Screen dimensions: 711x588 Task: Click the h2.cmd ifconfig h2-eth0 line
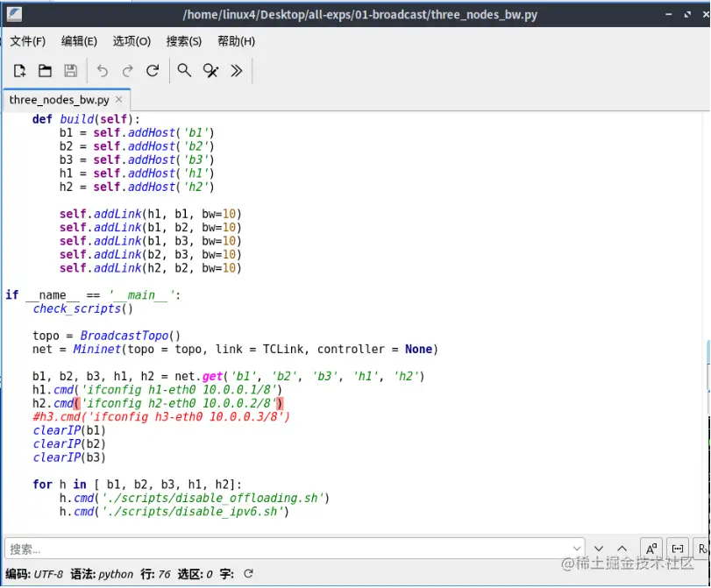(158, 403)
